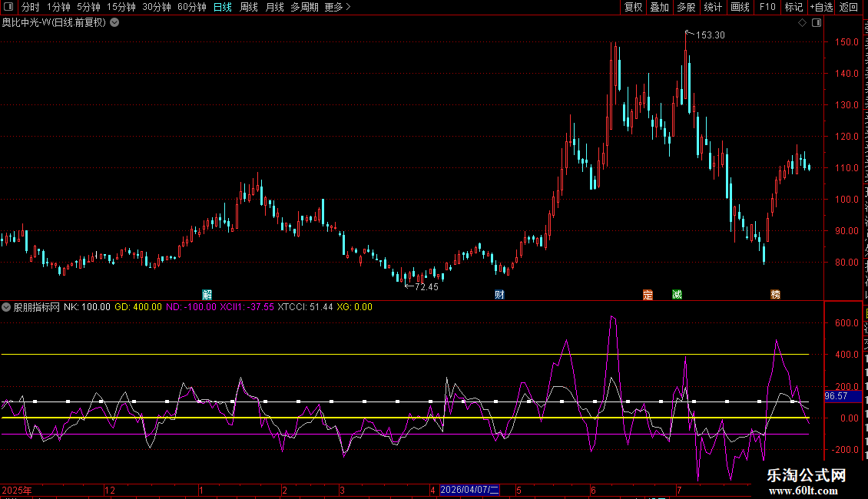Click the 统计 statistics button
The image size is (868, 499).
click(713, 7)
